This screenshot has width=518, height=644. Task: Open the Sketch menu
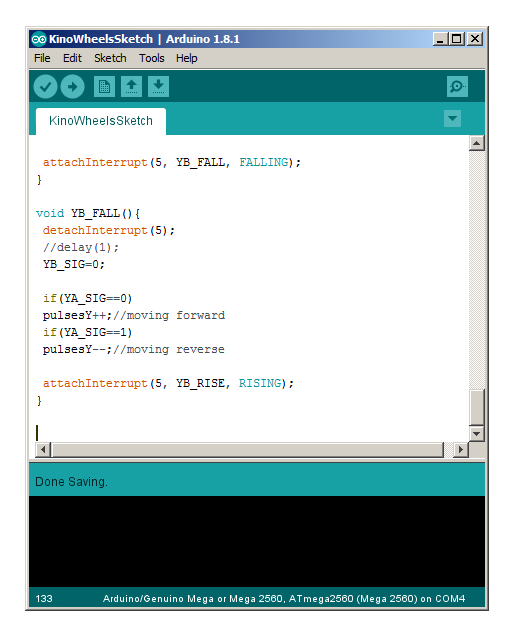110,58
